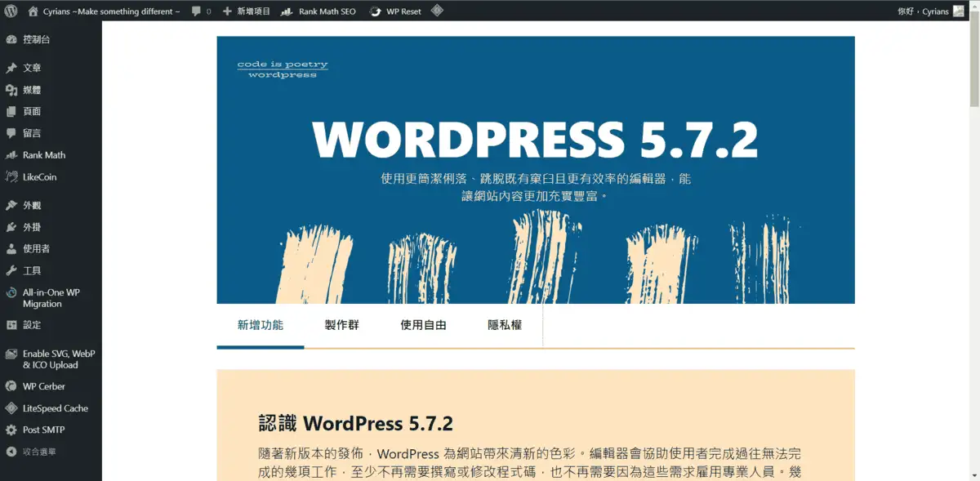Open the 媒體 media library menu
980x481 pixels.
pos(32,90)
